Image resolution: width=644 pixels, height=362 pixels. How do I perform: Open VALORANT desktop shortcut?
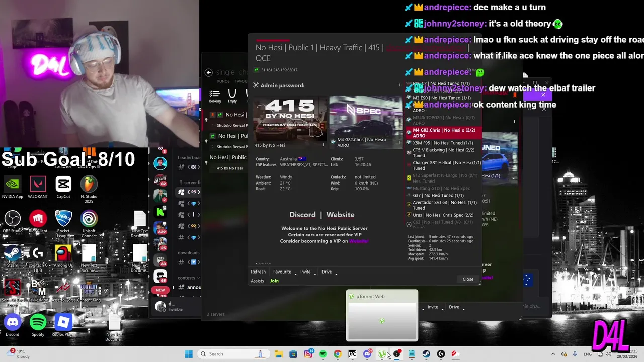[38, 188]
